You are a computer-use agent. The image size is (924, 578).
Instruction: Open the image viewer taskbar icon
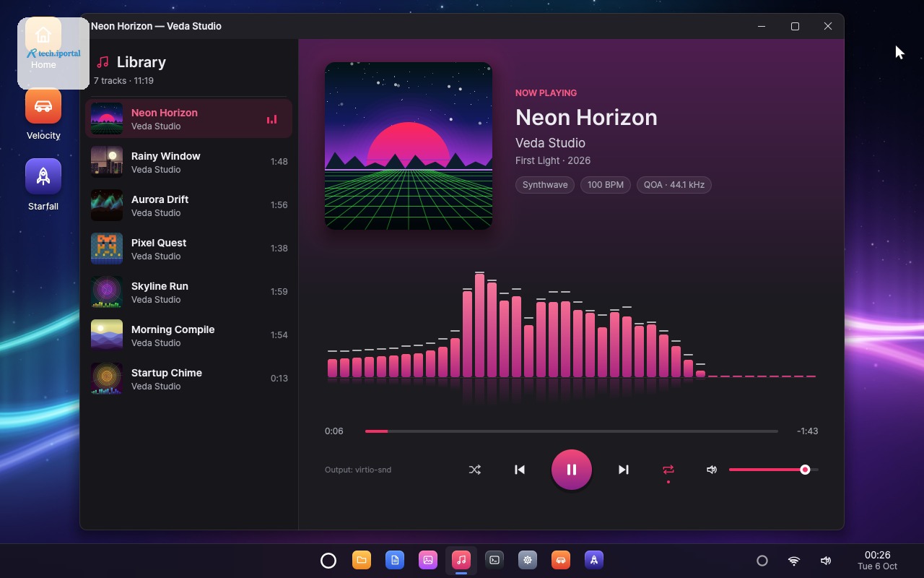[x=428, y=560]
